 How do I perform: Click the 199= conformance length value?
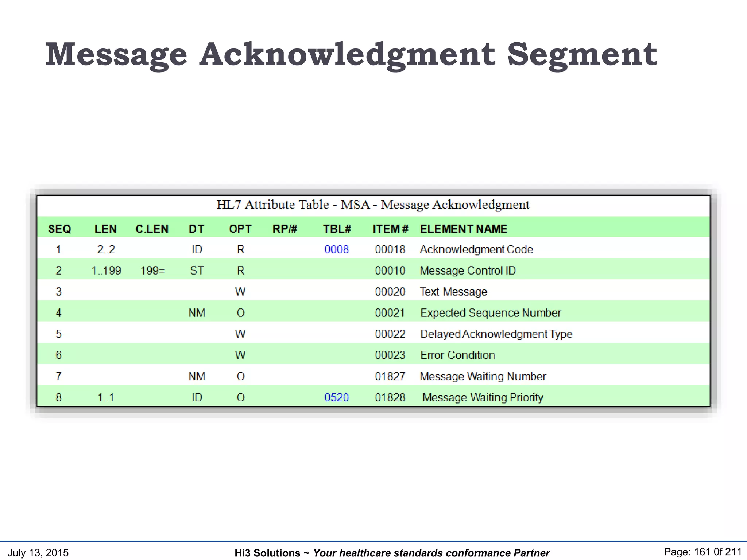pyautogui.click(x=152, y=271)
